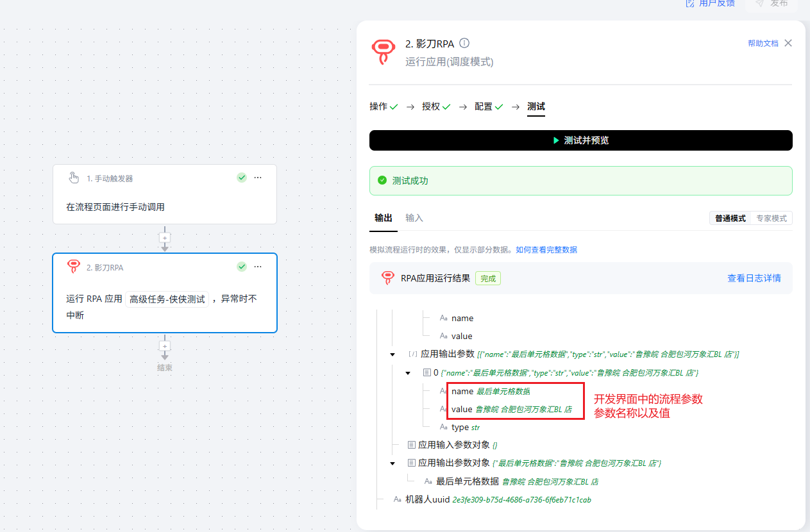
Task: Open 查看日志详情 link
Action: coord(754,278)
